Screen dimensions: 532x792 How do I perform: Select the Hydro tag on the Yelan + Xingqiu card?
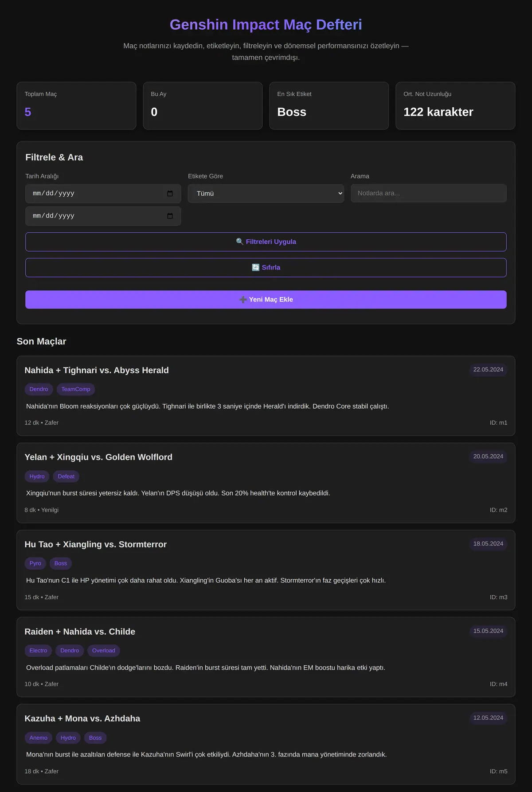tap(37, 476)
